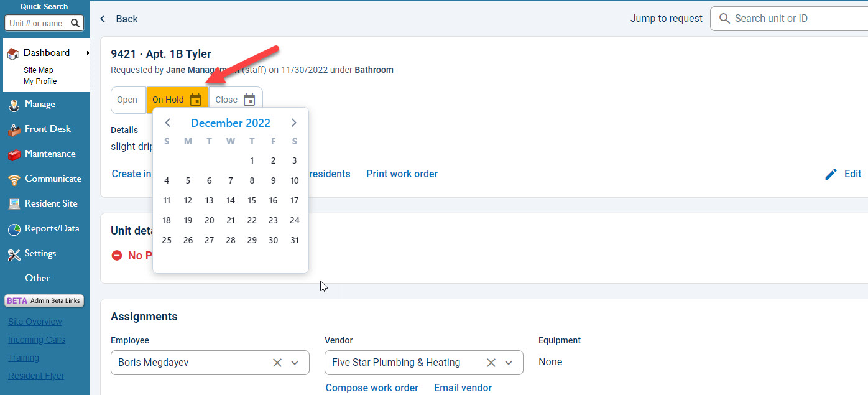The width and height of the screenshot is (868, 395).
Task: Select December 12 in the calendar
Action: pos(188,200)
